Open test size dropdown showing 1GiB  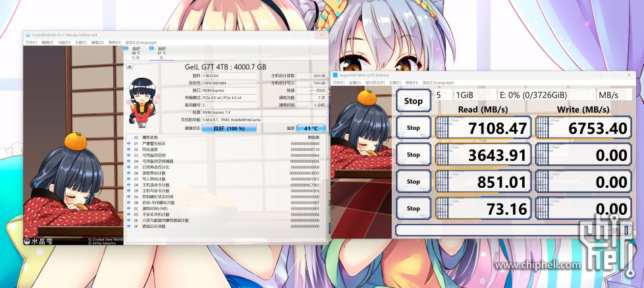click(x=475, y=95)
